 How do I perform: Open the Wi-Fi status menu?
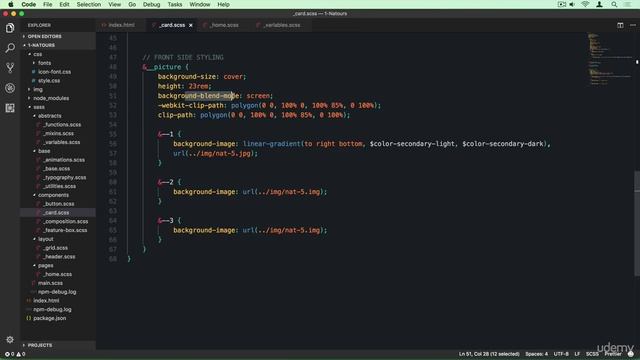pyautogui.click(x=585, y=4)
